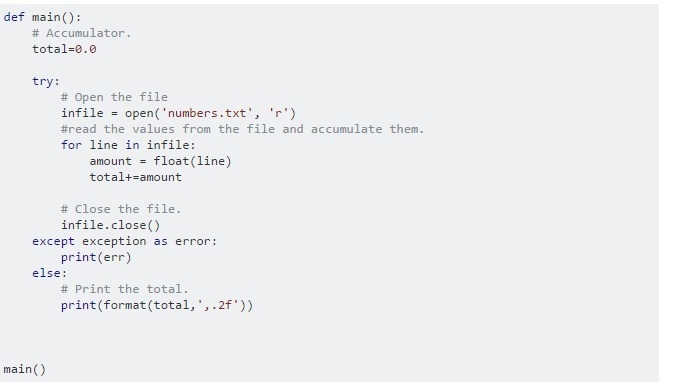The height and width of the screenshot is (382, 678).
Task: Place cursor on 'amount = float(line)' line
Action: [x=160, y=161]
